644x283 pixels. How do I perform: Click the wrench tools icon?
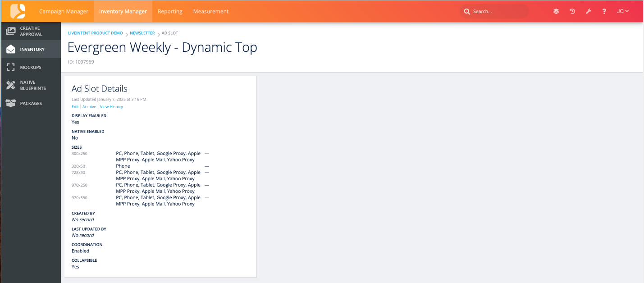pos(588,11)
